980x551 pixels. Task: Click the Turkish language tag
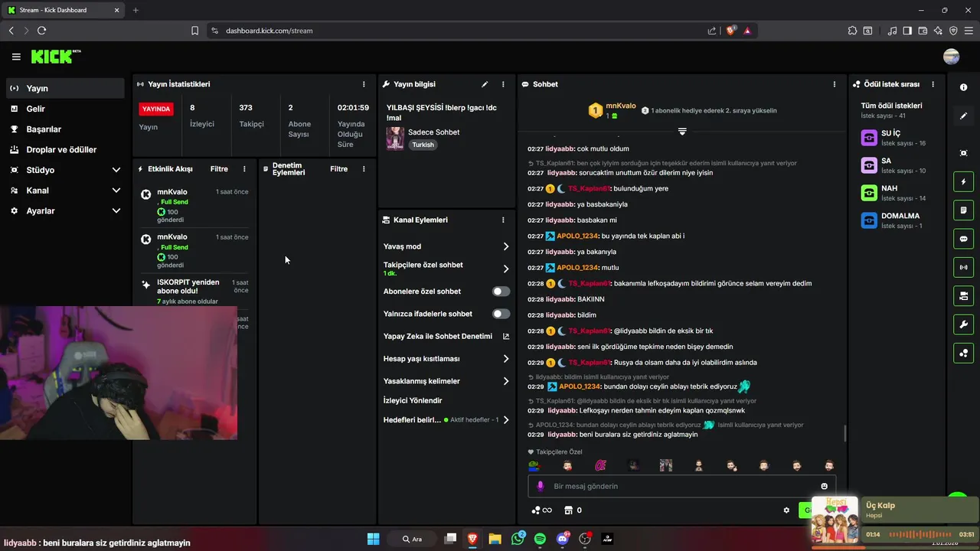(x=423, y=145)
